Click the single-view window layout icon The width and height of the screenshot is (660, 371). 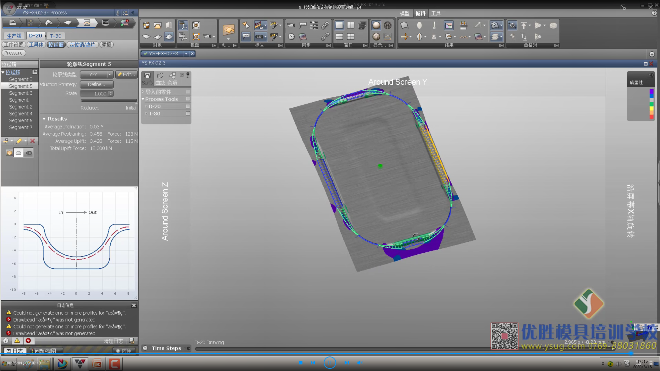click(x=339, y=25)
